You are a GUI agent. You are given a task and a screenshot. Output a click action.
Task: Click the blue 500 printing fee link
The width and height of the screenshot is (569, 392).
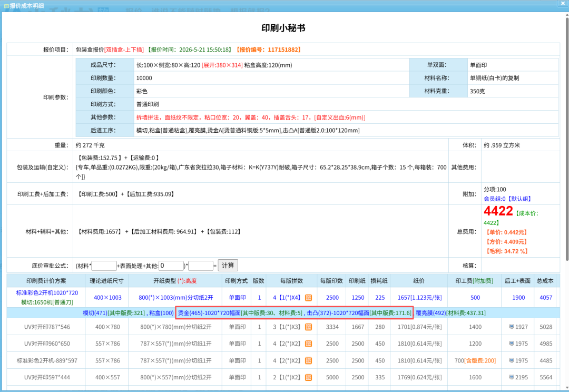(x=475, y=298)
